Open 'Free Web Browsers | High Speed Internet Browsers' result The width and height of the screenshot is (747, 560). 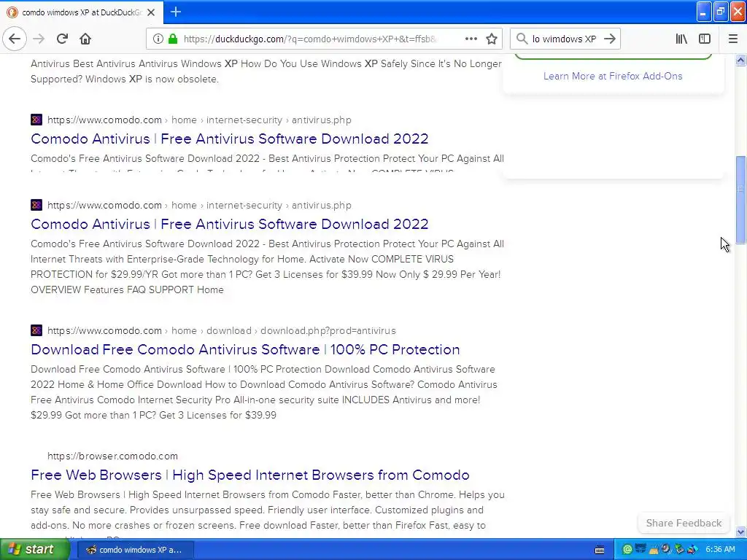tap(250, 475)
